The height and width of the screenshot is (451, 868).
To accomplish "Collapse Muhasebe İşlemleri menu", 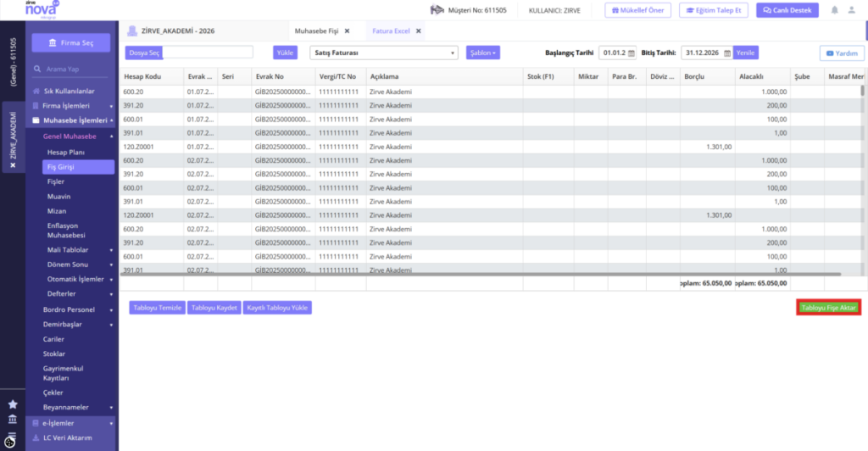I will [111, 120].
